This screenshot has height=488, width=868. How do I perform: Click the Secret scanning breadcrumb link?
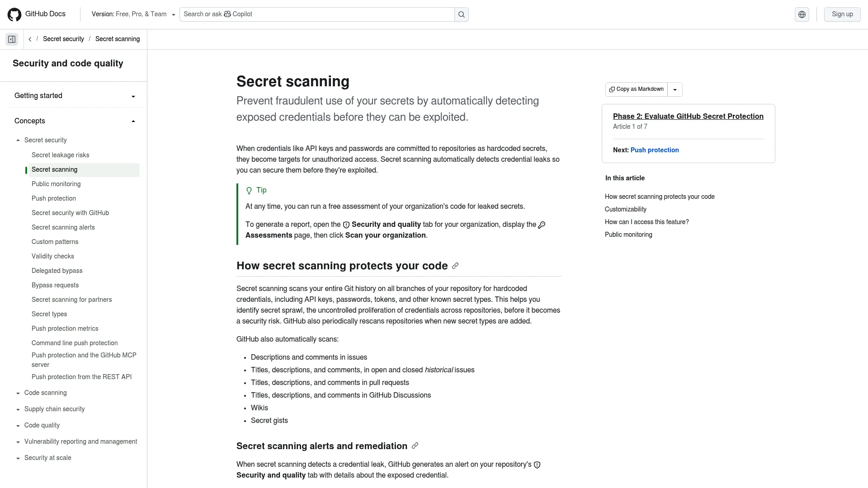tap(118, 39)
